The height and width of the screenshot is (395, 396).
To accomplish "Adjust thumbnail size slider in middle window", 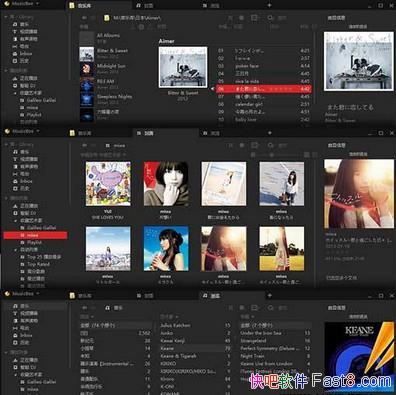I will point(272,155).
